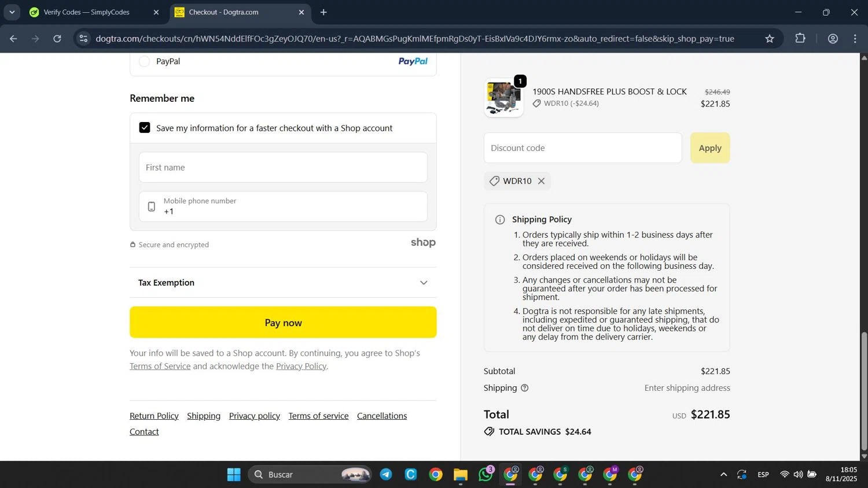Click the Discount code input field
Screen dimensions: 868x488
[583, 148]
